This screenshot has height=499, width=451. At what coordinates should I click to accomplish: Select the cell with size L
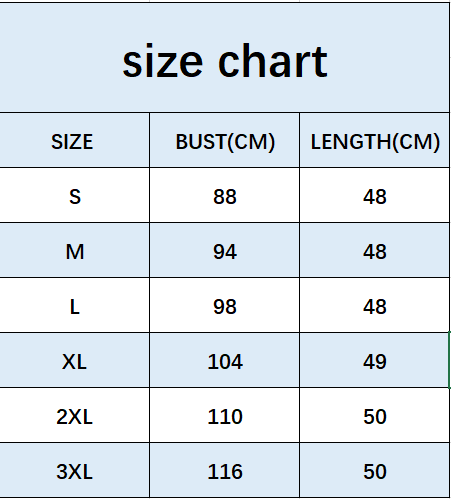coord(75,305)
